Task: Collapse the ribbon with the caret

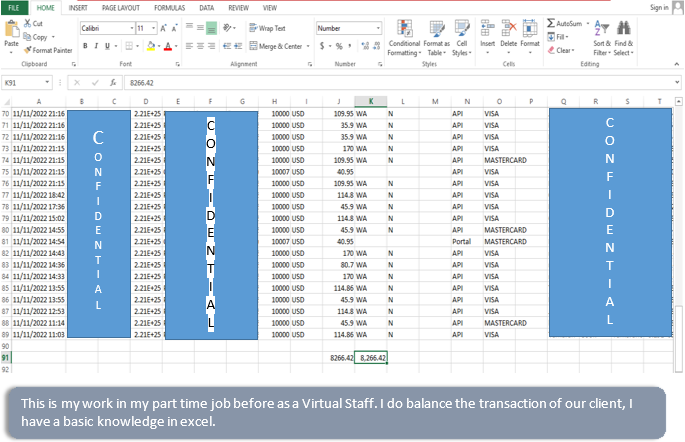Action: click(x=677, y=64)
